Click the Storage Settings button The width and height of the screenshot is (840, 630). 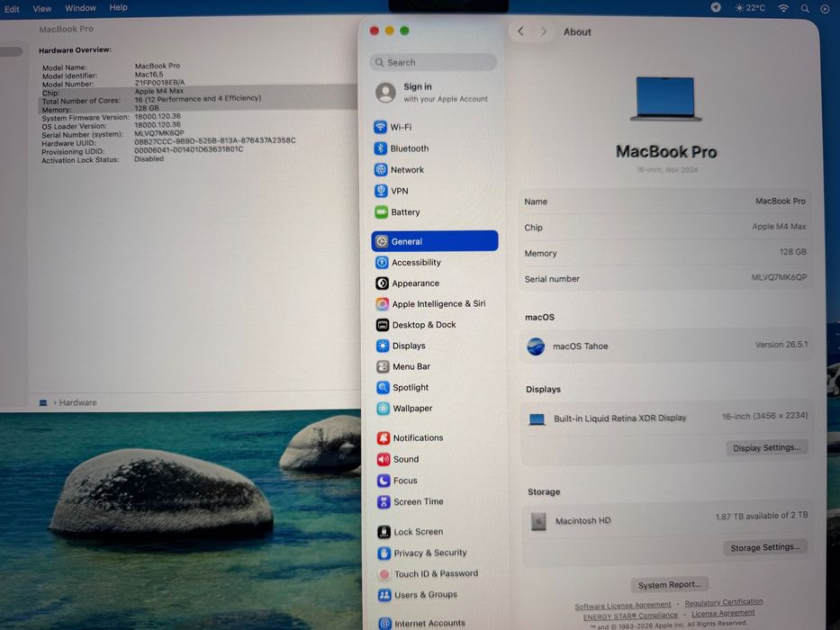click(765, 547)
